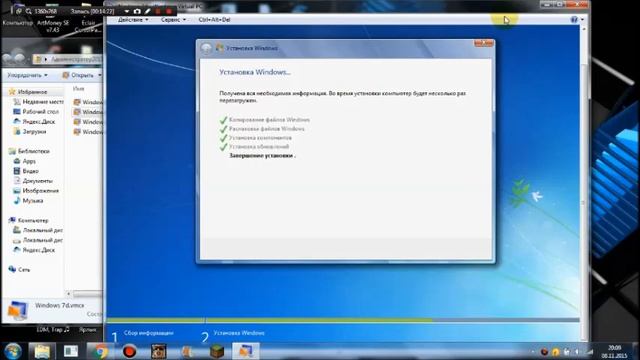The image size is (640, 360).
Task: Click the 'Сбор информации' step label
Action: pyautogui.click(x=149, y=333)
